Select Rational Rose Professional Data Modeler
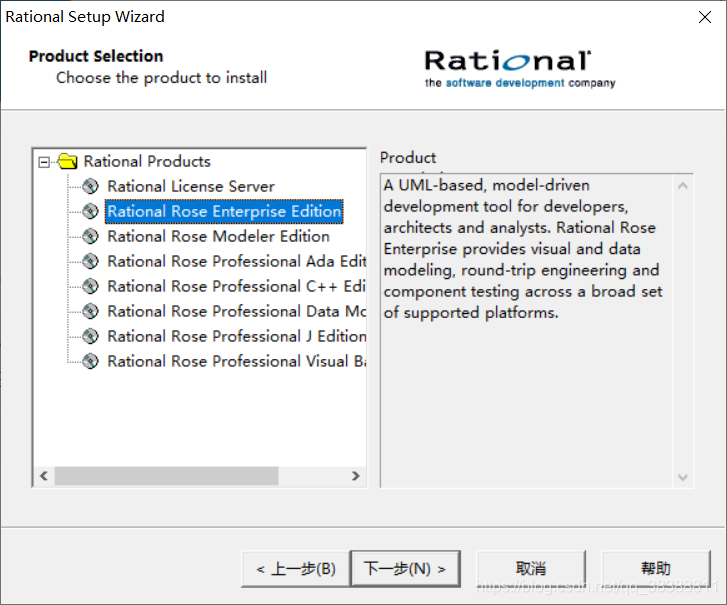This screenshot has width=727, height=605. [236, 311]
